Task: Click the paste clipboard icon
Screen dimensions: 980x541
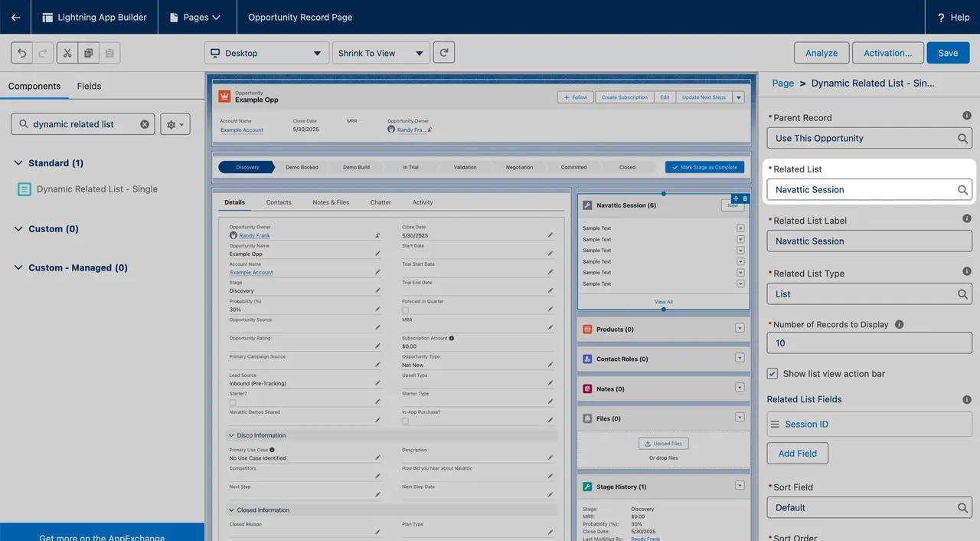Action: coord(109,53)
